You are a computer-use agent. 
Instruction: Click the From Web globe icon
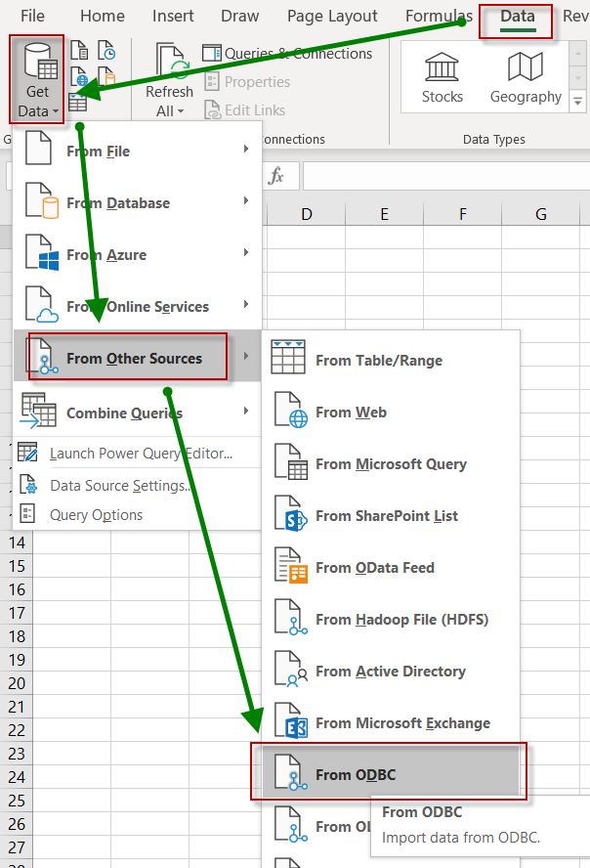click(290, 412)
